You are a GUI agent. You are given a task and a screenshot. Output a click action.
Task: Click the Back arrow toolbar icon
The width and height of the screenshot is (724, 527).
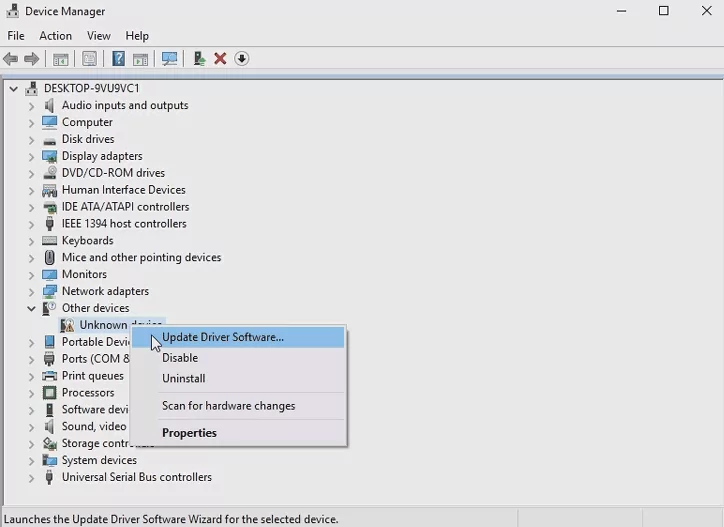tap(11, 59)
